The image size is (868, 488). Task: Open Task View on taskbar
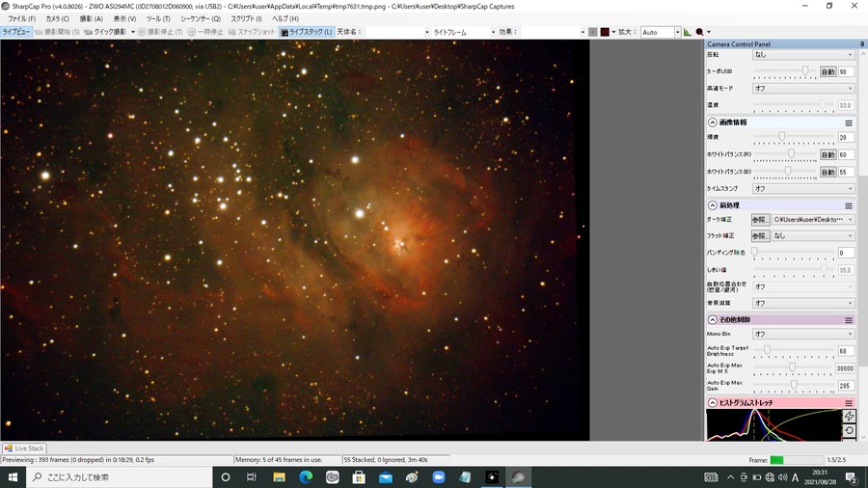[252, 477]
